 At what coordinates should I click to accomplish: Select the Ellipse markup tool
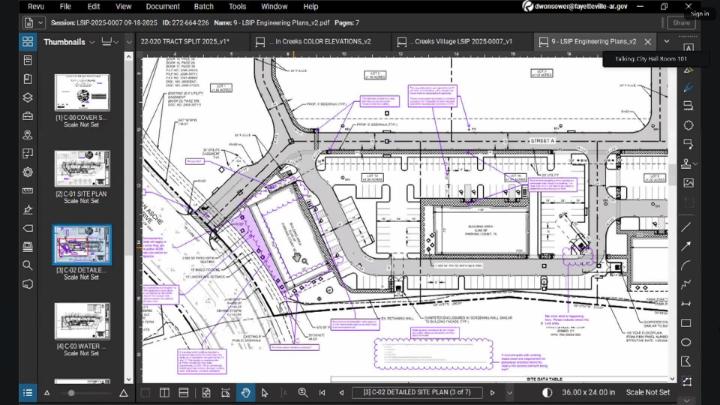click(x=688, y=342)
